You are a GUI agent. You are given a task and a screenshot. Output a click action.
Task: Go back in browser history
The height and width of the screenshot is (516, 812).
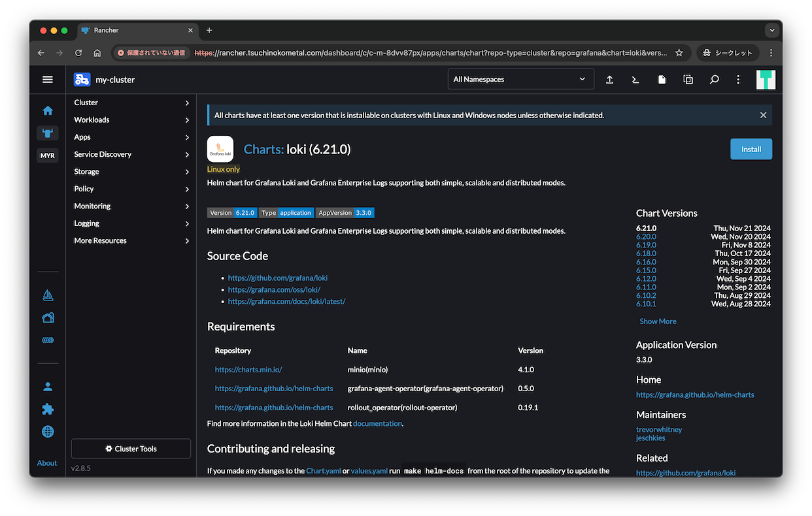[x=41, y=53]
